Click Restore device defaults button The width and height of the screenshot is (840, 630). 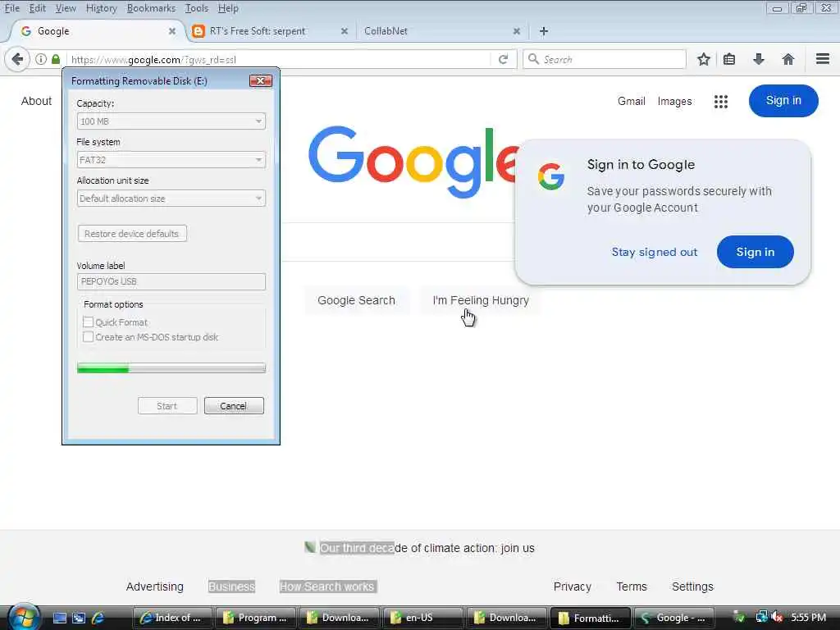point(132,234)
